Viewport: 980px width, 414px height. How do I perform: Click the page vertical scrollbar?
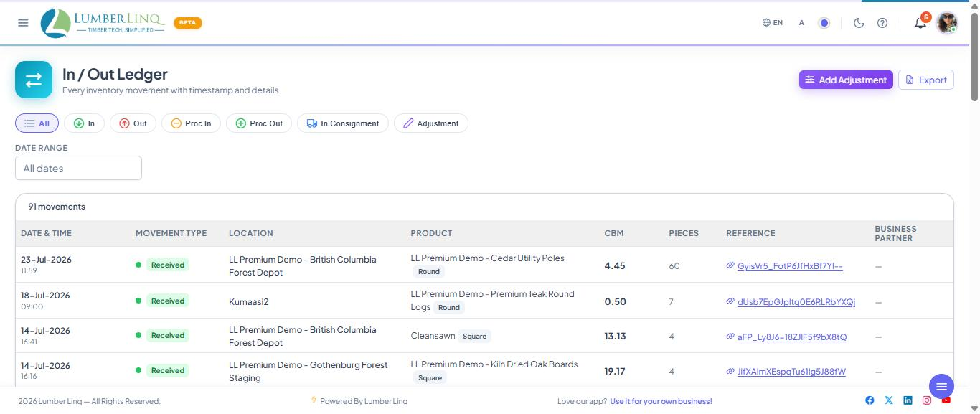[974, 57]
